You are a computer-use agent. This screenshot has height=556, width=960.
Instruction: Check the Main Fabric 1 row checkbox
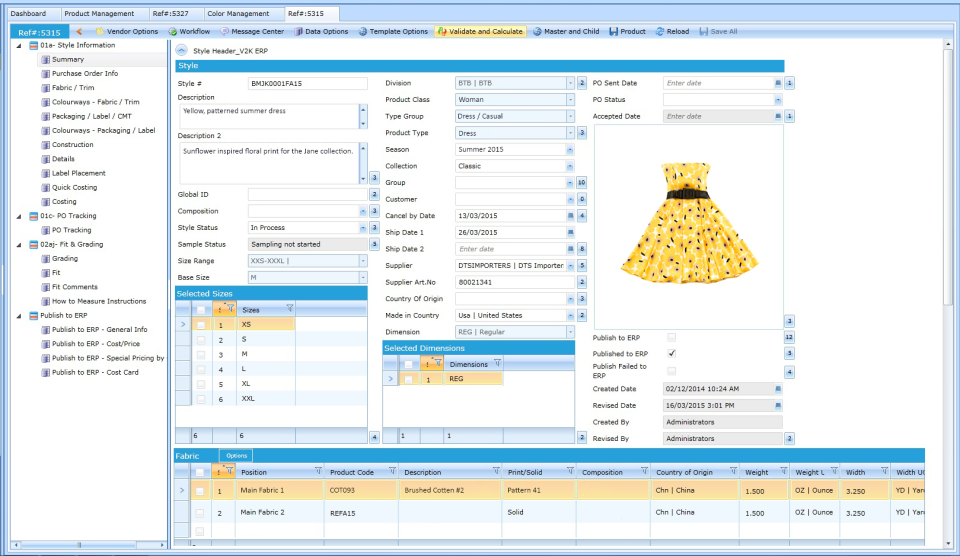pyautogui.click(x=200, y=490)
